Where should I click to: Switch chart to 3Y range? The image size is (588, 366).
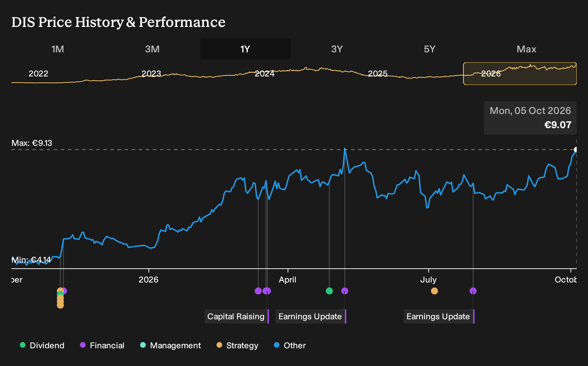click(337, 49)
